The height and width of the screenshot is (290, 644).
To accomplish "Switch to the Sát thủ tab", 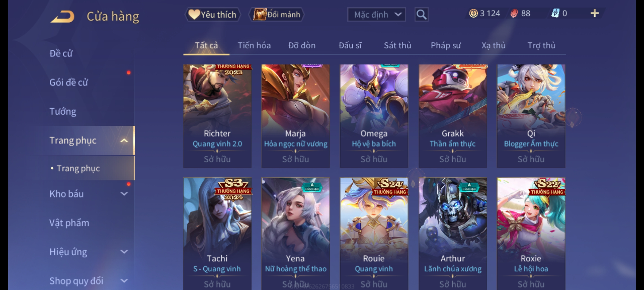I will point(397,45).
